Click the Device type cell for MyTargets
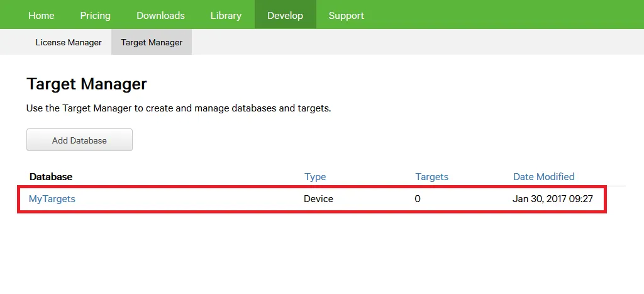The height and width of the screenshot is (294, 644). tap(318, 199)
